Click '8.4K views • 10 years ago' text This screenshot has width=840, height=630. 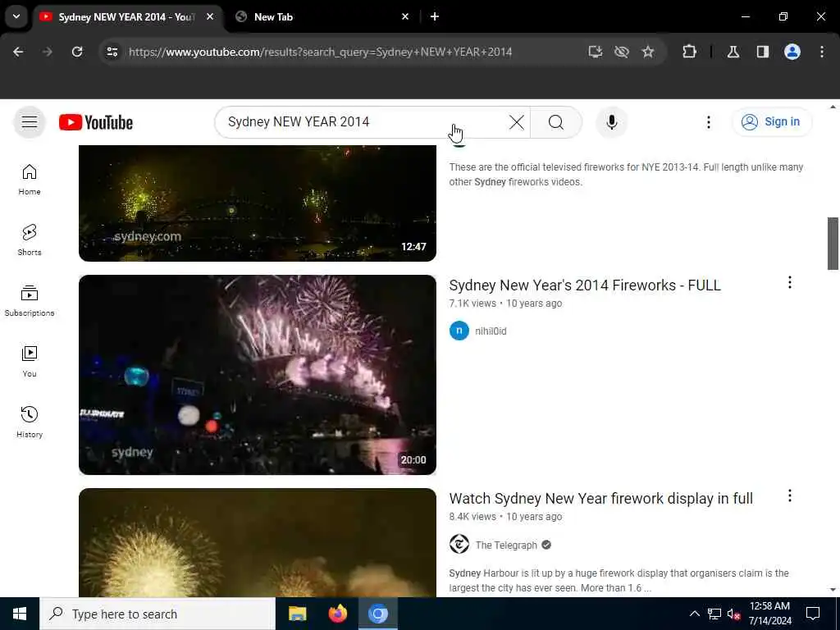(505, 517)
